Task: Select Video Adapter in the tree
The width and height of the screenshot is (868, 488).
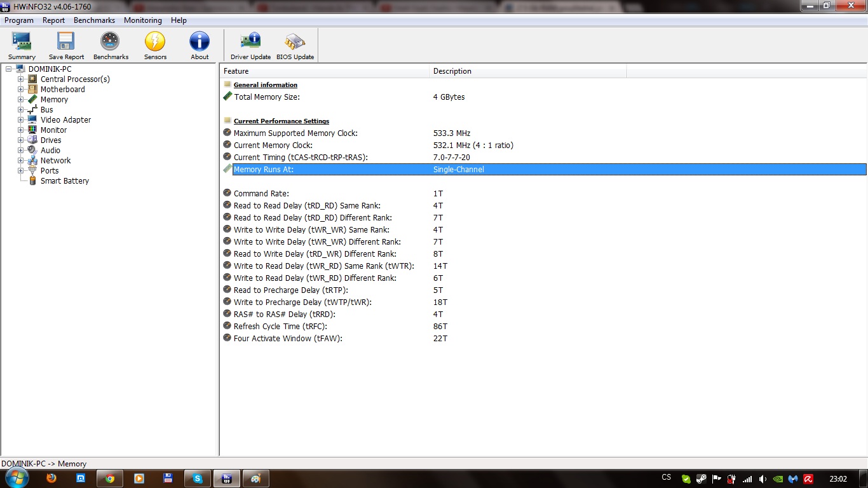Action: pos(65,119)
